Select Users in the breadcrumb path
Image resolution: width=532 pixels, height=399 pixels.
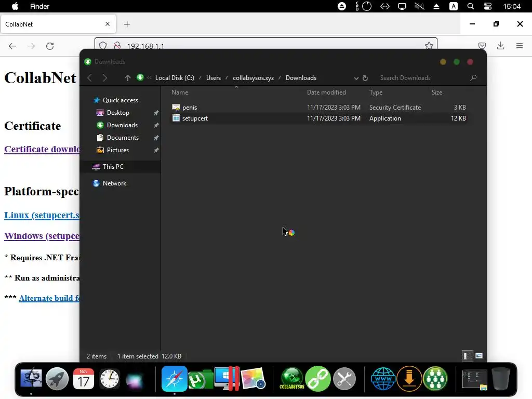pos(214,78)
